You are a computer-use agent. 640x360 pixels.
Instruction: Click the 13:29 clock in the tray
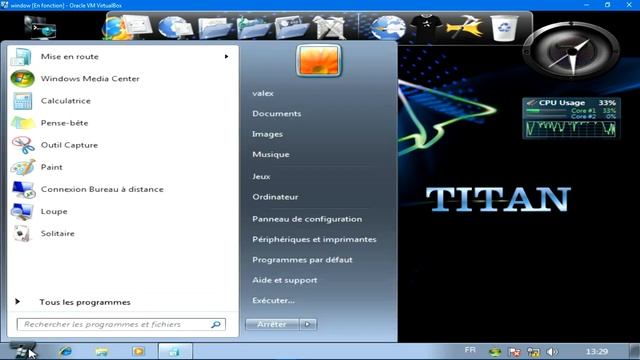[597, 351]
